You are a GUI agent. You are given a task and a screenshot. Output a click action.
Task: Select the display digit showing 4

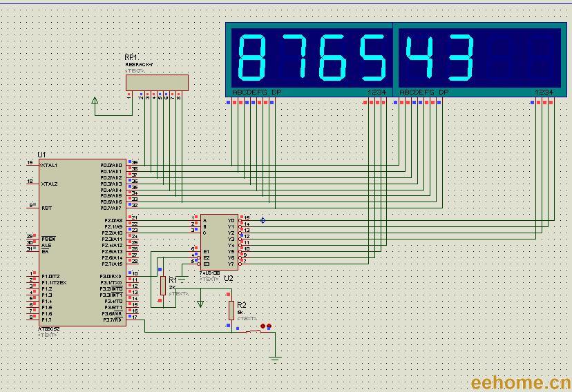coord(419,57)
